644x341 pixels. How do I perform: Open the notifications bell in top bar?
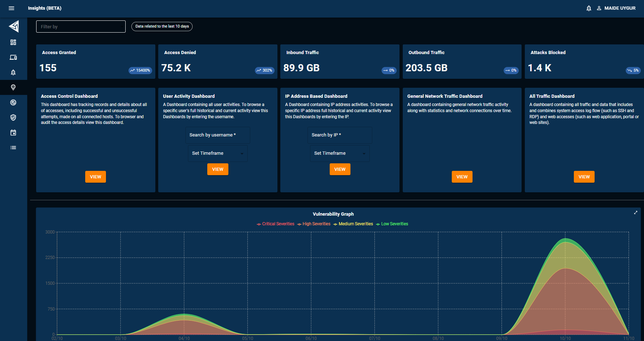click(x=589, y=8)
